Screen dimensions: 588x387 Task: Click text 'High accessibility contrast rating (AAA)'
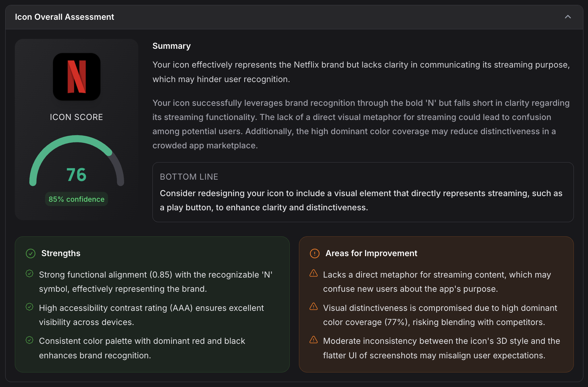(x=116, y=308)
